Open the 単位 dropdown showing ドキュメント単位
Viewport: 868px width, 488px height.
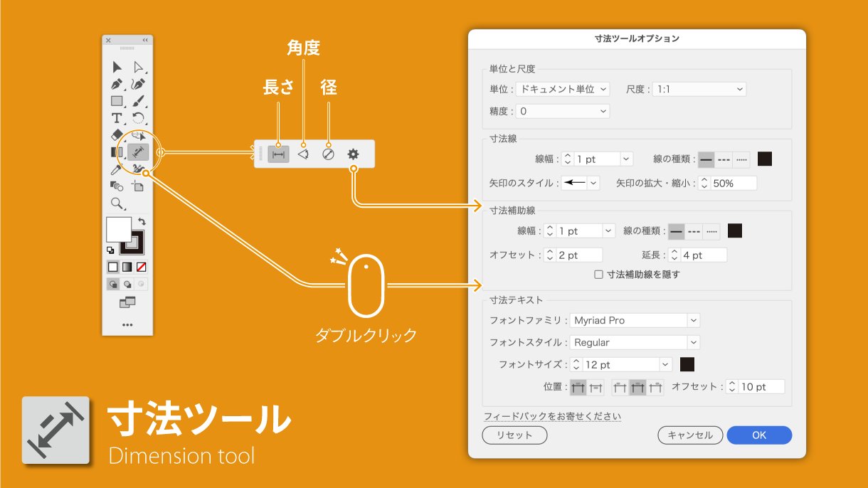[x=562, y=89]
